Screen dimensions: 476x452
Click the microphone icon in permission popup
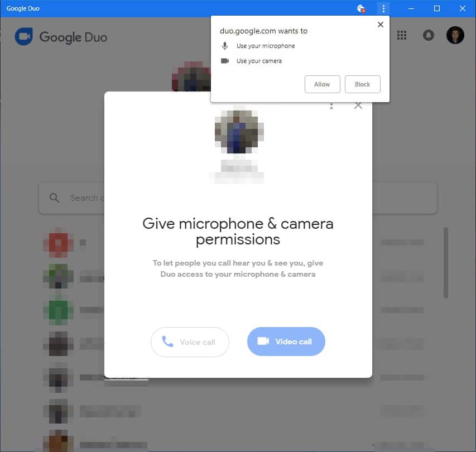pos(225,46)
